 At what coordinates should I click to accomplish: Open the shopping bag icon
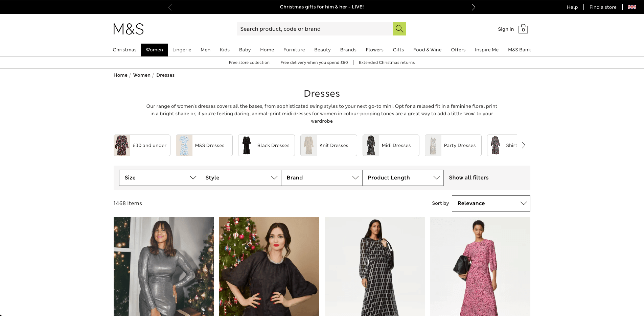click(x=523, y=29)
